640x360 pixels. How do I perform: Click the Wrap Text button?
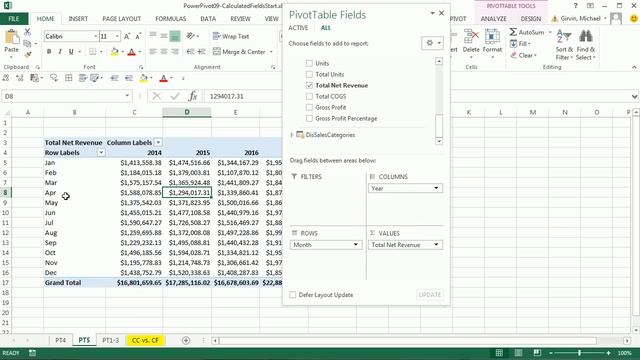(x=231, y=36)
